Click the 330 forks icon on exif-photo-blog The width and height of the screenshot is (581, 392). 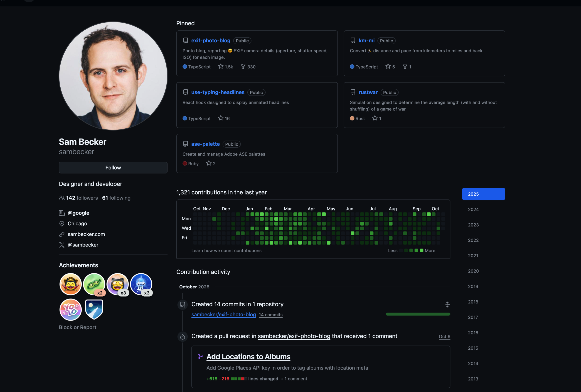click(x=243, y=66)
